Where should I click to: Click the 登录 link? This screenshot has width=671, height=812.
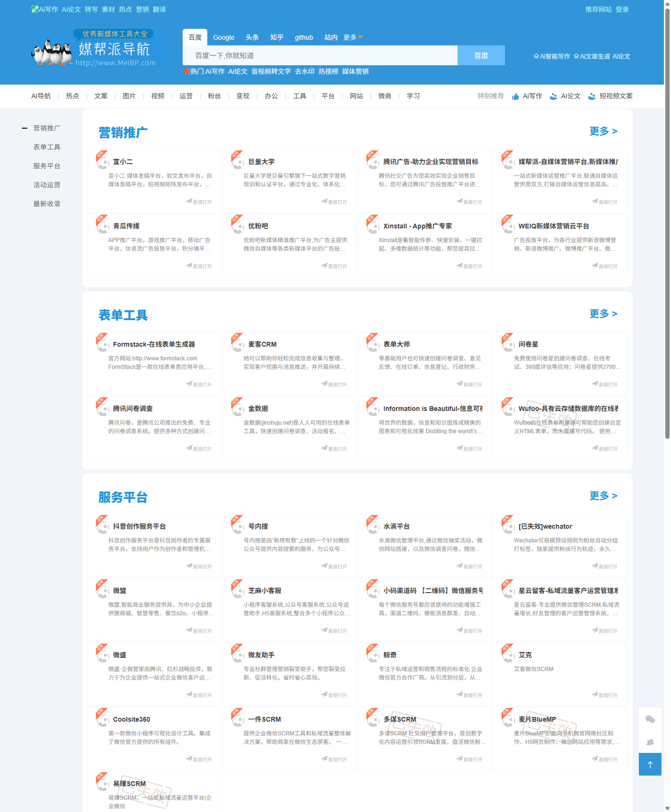pyautogui.click(x=622, y=9)
